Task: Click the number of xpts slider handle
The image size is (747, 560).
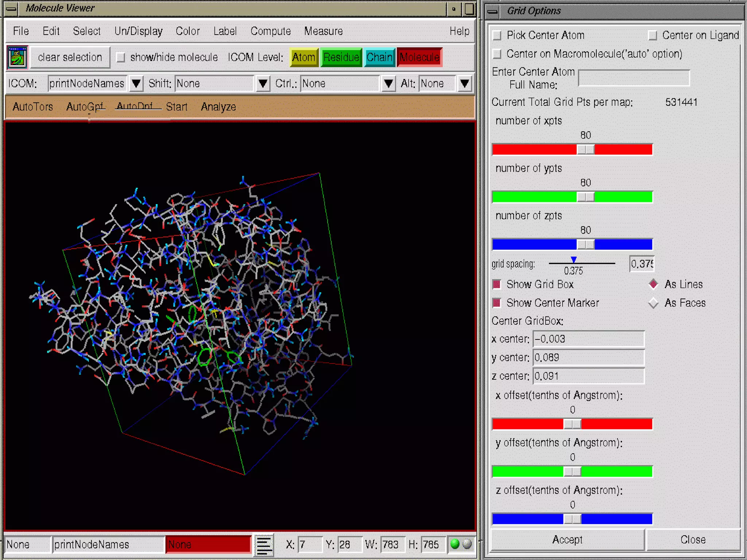Action: pyautogui.click(x=585, y=149)
